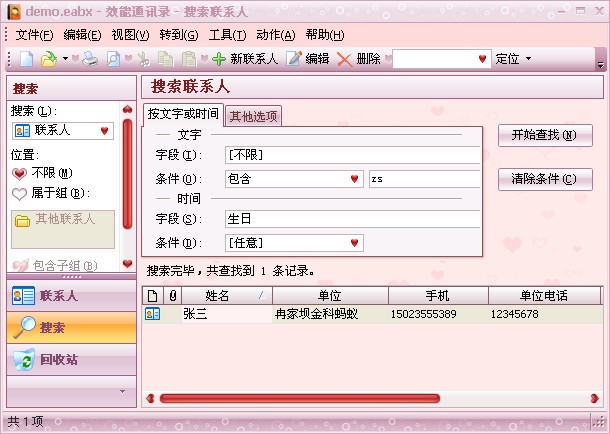Click the green plus 新联系人 icon
The width and height of the screenshot is (610, 434).
click(219, 59)
